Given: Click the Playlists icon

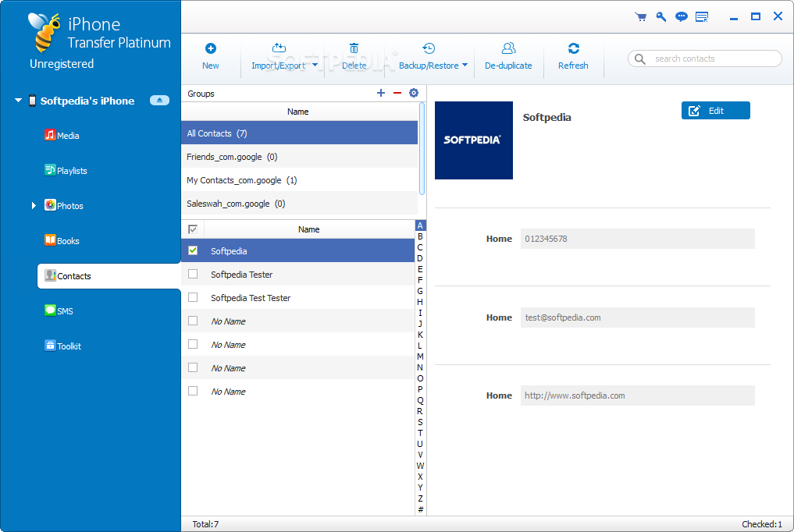Looking at the screenshot, I should tap(50, 170).
